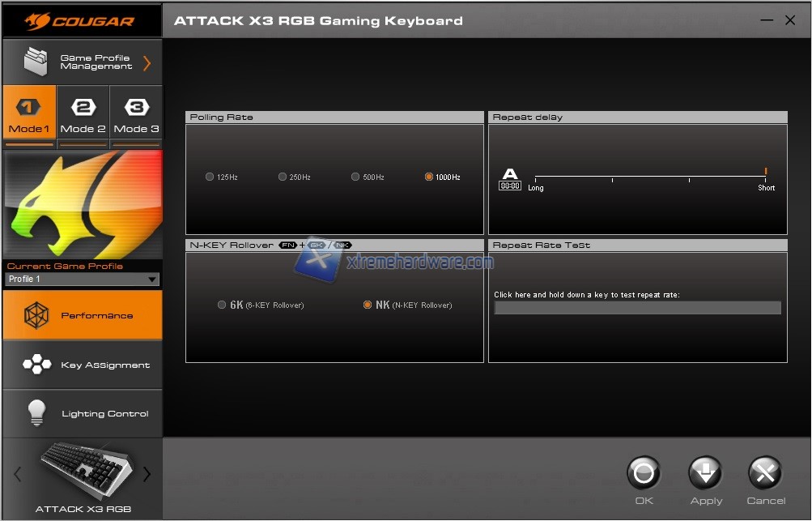Enable 6K (6-KEY Rollover) option

click(x=222, y=305)
